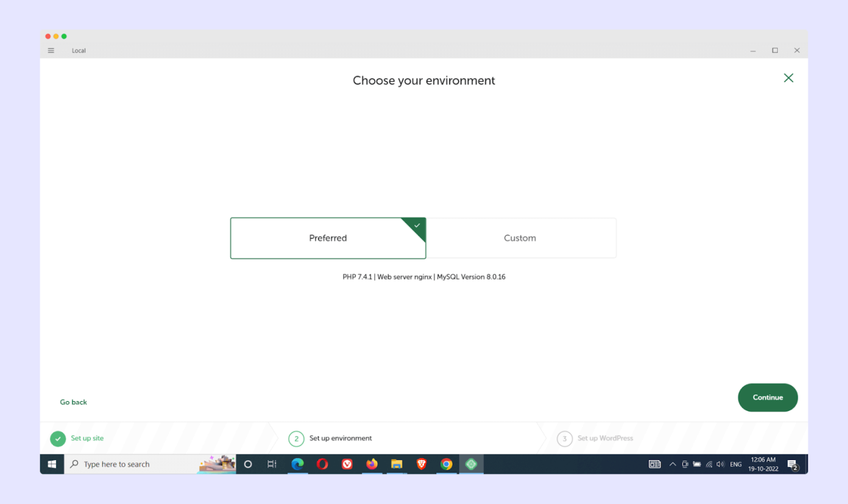Launch Brave browser from the taskbar

pyautogui.click(x=421, y=464)
